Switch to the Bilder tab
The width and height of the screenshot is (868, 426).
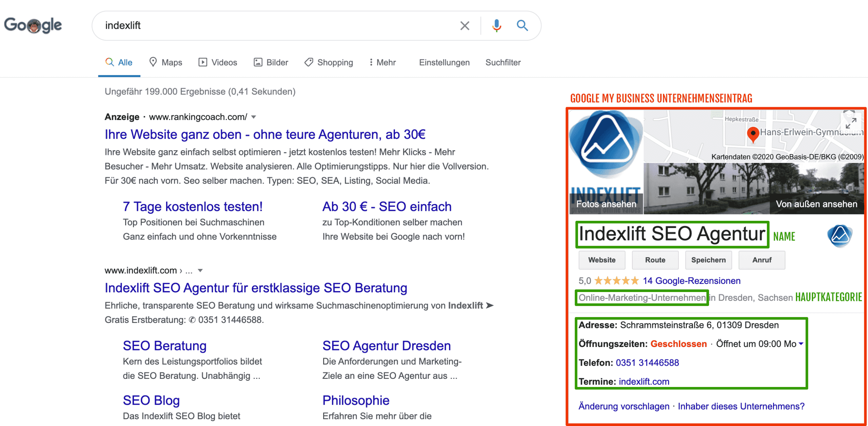271,62
